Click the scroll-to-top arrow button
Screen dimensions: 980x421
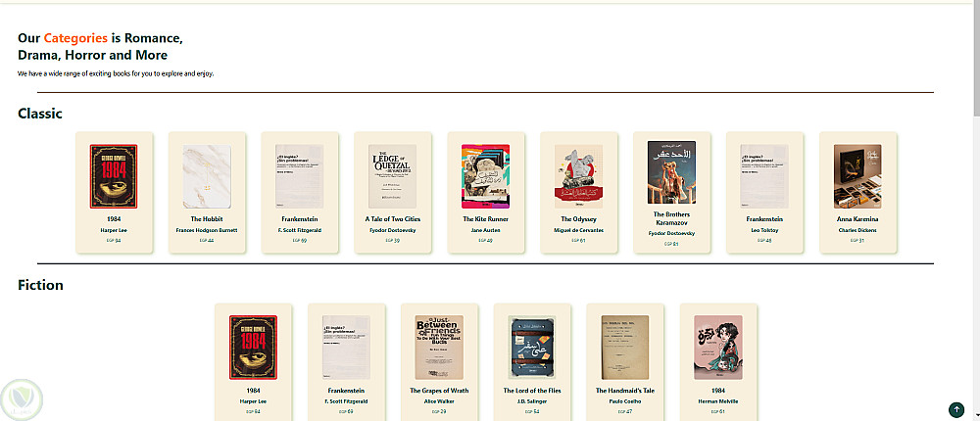[x=955, y=410]
